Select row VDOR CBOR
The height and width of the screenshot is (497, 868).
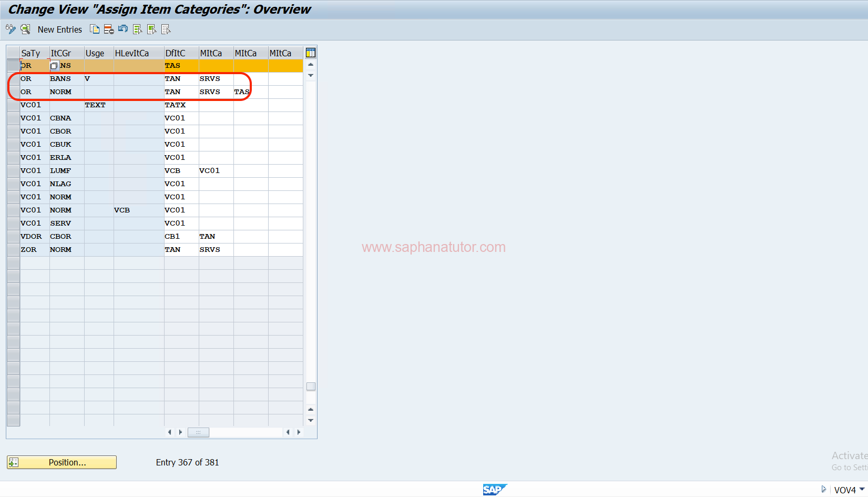(13, 237)
